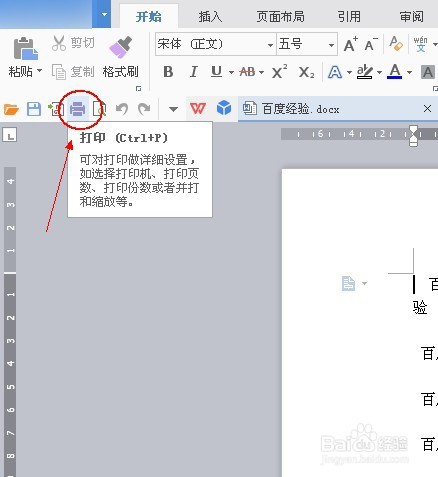Apply subscript X₂ formatting

pyautogui.click(x=306, y=72)
